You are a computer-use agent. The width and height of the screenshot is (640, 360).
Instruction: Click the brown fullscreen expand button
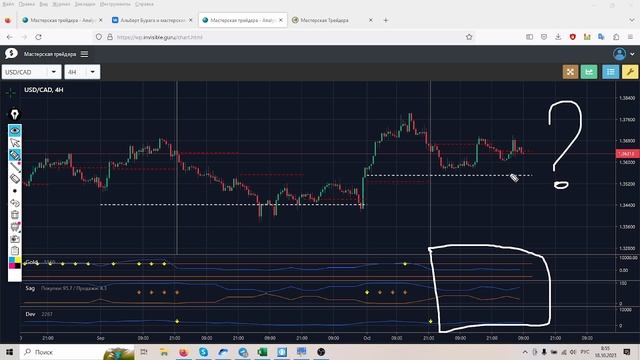click(x=570, y=72)
